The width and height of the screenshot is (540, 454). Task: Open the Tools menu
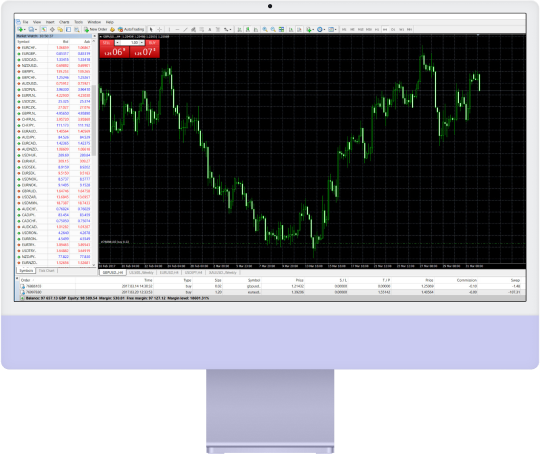click(79, 22)
